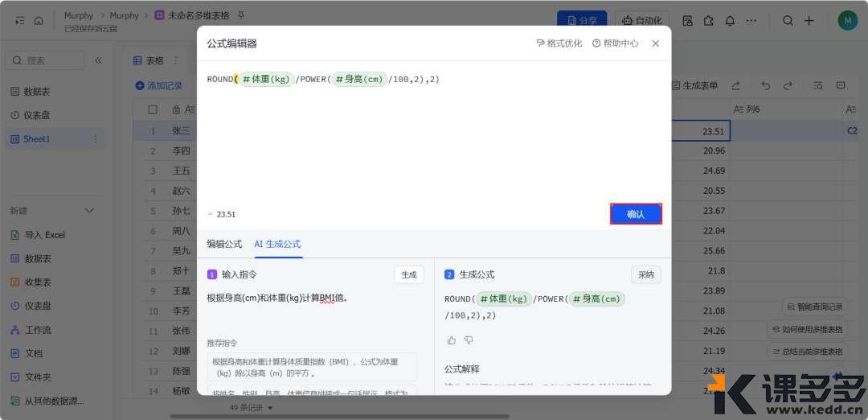Screen dimensions: 868x420
Task: Toggle the sidebar collapse icon in top-left
Action: [x=20, y=20]
